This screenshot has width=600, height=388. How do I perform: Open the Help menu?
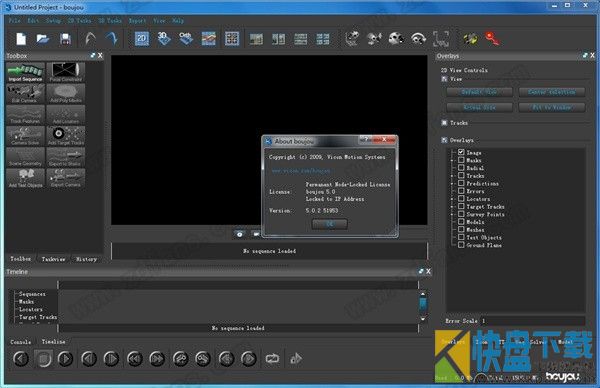178,21
